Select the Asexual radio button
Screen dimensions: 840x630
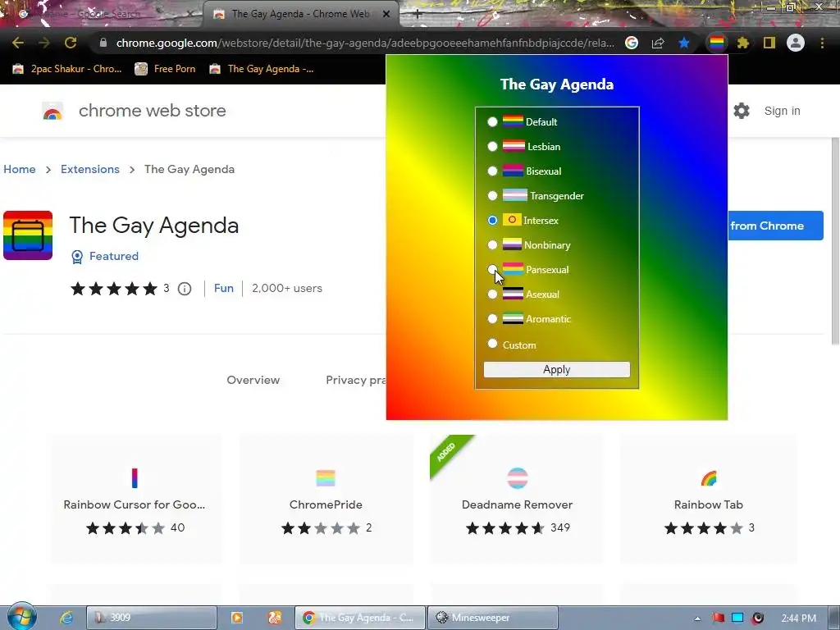click(492, 294)
